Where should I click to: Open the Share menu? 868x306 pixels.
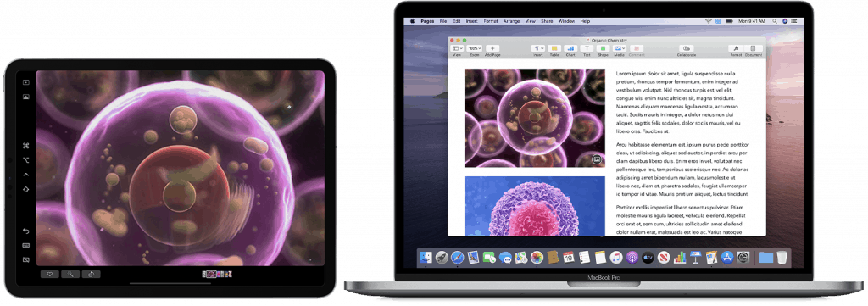547,21
